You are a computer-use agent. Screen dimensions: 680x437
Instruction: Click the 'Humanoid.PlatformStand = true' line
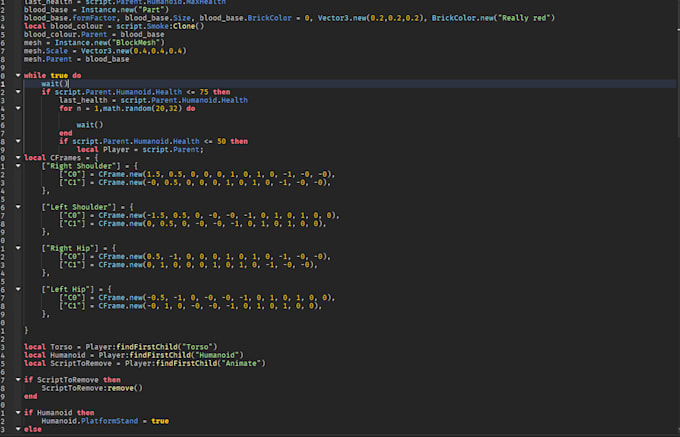104,421
